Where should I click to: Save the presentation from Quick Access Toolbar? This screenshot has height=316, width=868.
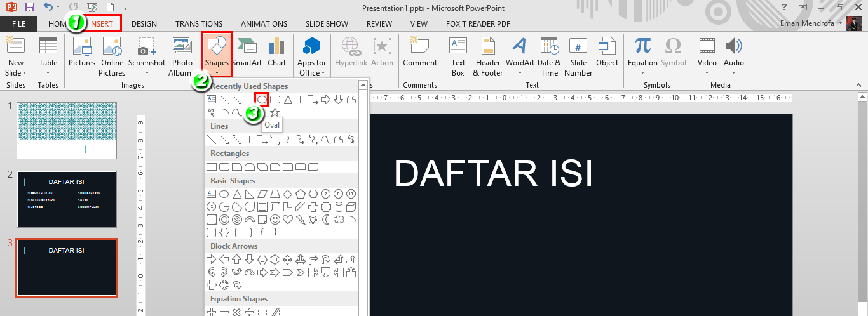point(29,7)
